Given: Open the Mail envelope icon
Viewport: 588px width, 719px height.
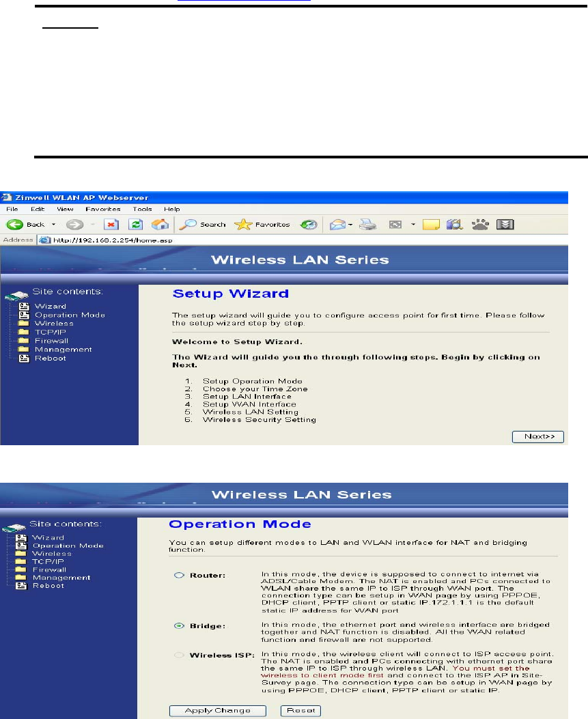Looking at the screenshot, I should coord(337,224).
